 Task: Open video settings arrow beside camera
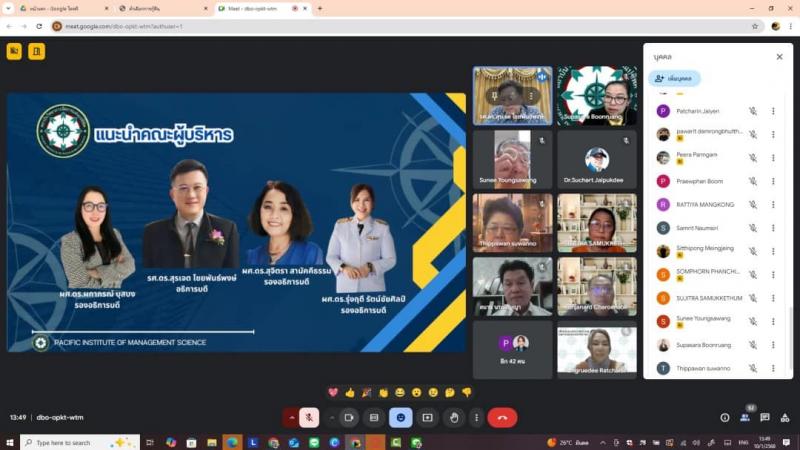332,417
